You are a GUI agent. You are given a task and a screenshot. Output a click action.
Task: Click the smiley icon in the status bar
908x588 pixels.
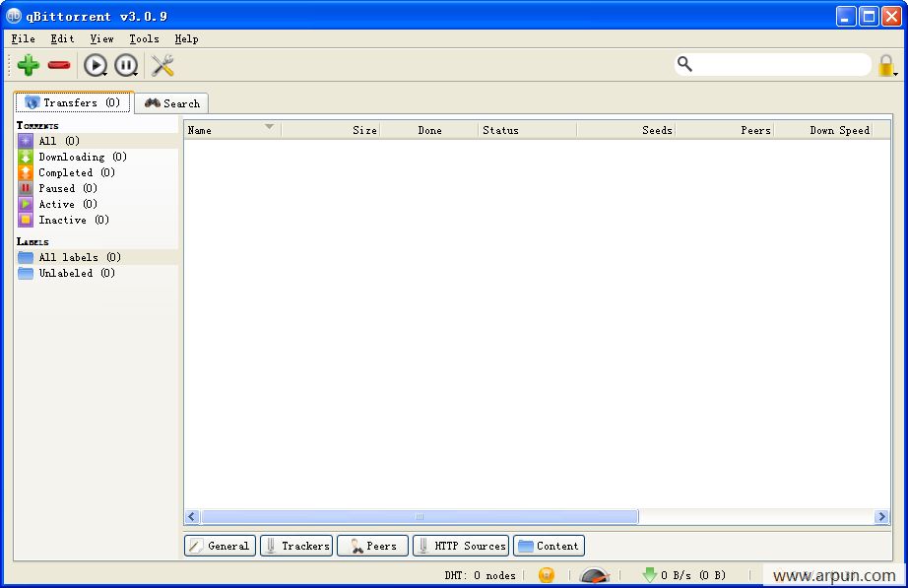click(x=546, y=574)
